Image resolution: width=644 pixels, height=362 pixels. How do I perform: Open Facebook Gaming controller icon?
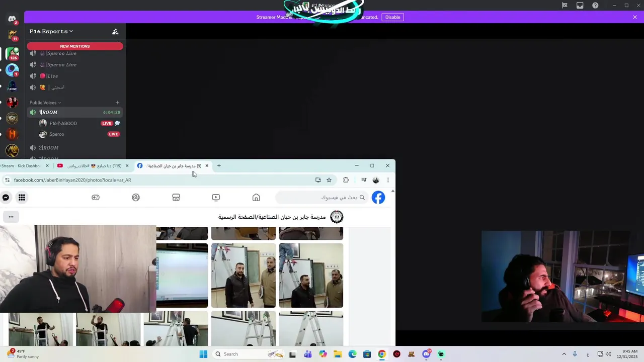tap(96, 198)
